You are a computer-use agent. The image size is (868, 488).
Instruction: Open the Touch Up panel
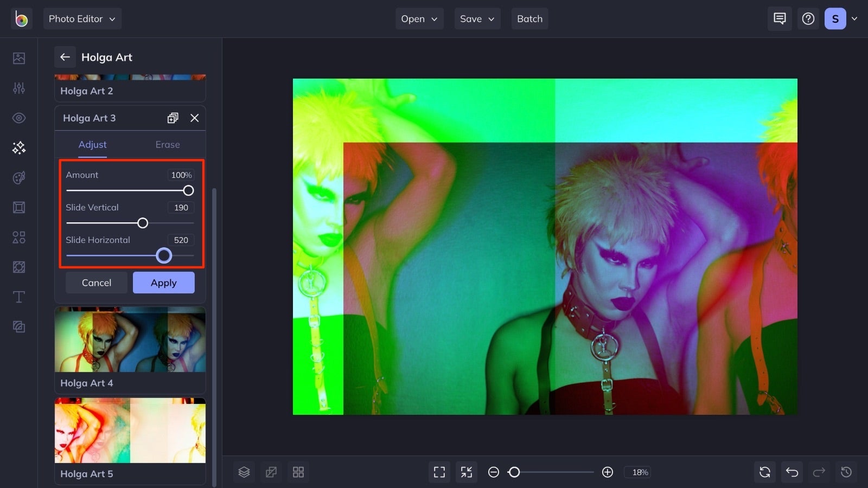pos(18,118)
